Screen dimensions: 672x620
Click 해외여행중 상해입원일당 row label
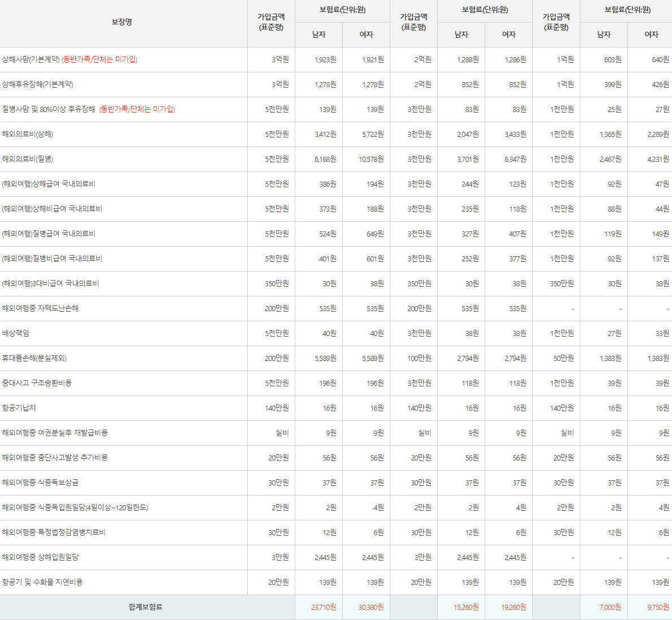40,557
